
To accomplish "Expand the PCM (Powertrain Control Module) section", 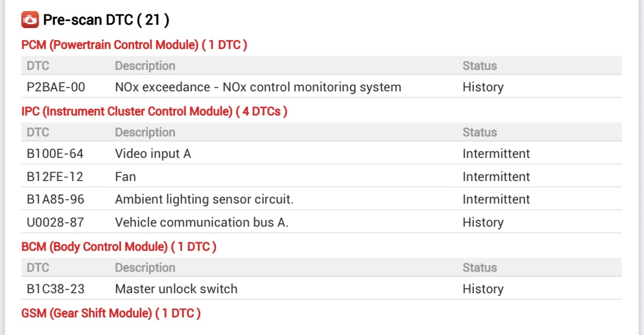I will 134,45.
